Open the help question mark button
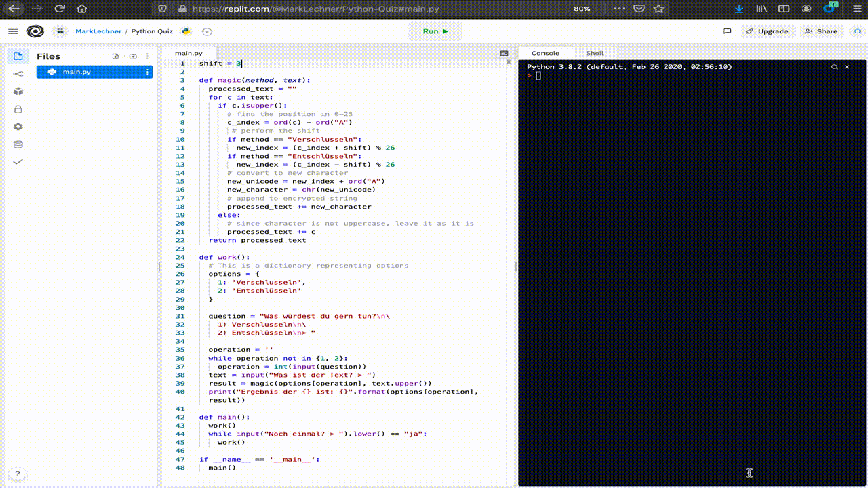The width and height of the screenshot is (868, 488). [18, 474]
